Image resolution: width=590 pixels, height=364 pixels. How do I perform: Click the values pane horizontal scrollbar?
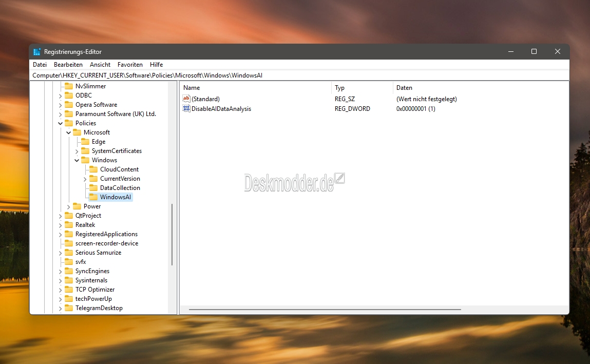pos(325,310)
